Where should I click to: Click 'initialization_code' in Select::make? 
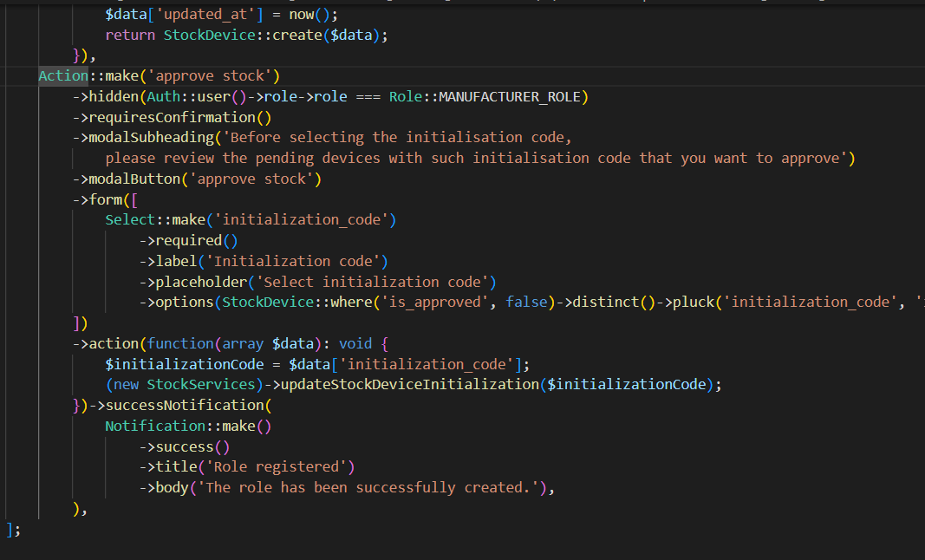[302, 220]
